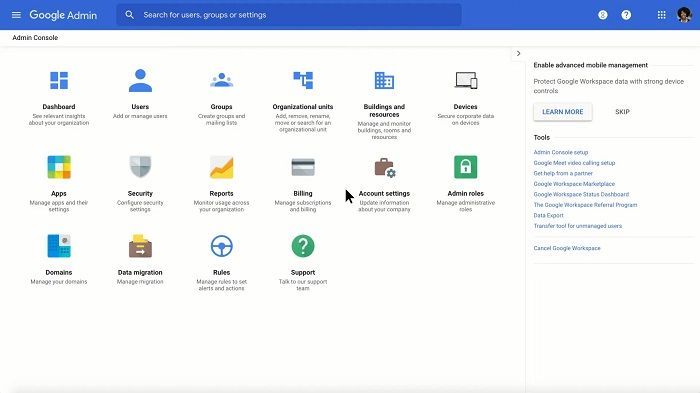Open the Dashboard icon
700x393 pixels.
(x=59, y=81)
